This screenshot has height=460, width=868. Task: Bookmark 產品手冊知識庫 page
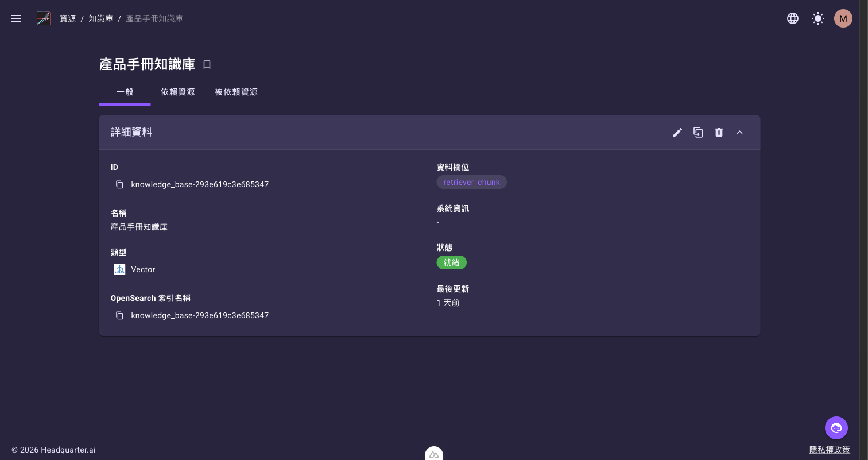(x=207, y=65)
